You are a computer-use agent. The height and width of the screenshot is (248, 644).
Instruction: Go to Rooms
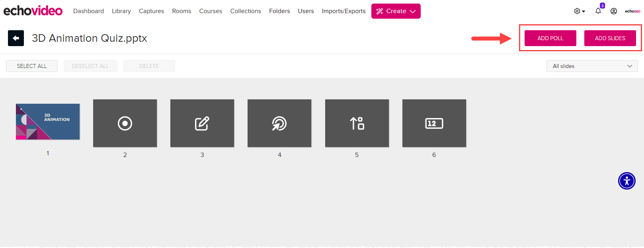[181, 11]
